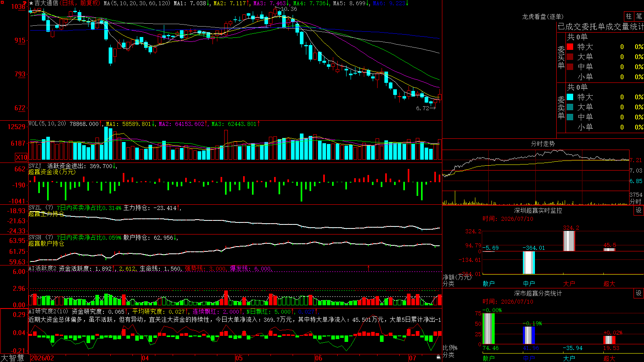
Task: Click the 07 month timeline marker
Action: 413,358
